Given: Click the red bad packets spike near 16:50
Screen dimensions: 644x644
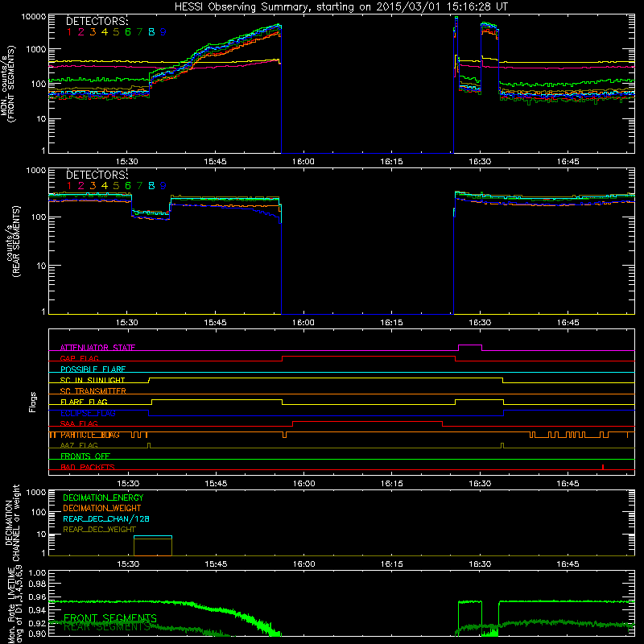Looking at the screenshot, I should 602,467.
